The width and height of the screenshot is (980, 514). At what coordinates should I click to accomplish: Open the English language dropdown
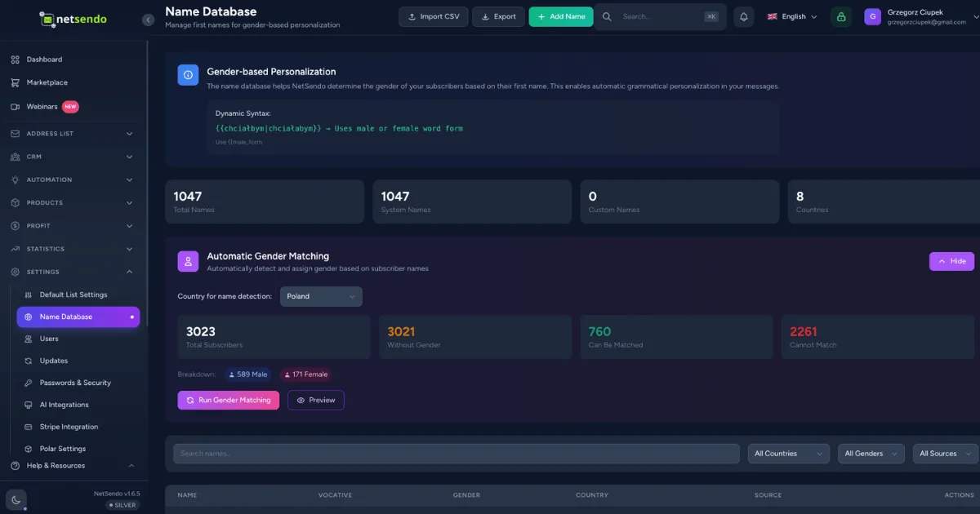pos(792,17)
